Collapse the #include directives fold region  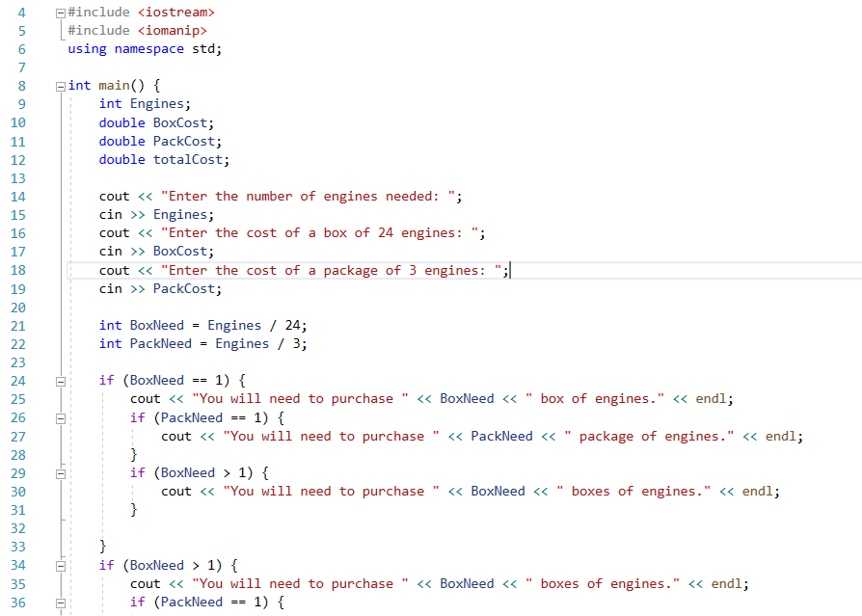(60, 13)
